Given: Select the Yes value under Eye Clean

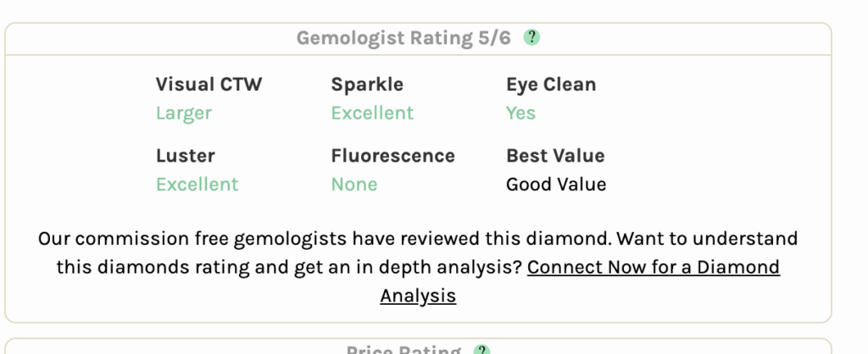Looking at the screenshot, I should 520,113.
